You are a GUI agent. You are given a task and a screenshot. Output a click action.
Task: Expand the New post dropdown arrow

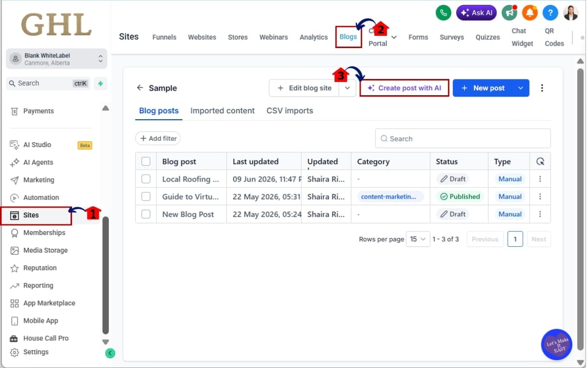(x=520, y=88)
